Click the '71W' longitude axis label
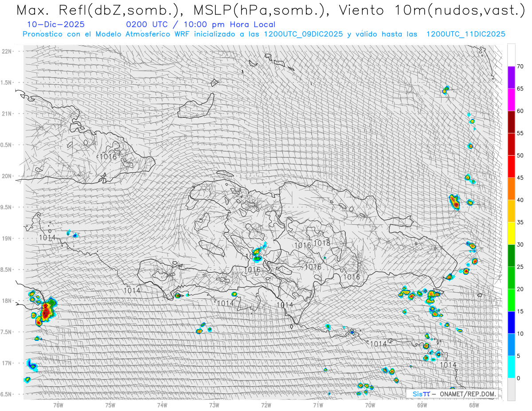532x411 pixels. coord(318,405)
